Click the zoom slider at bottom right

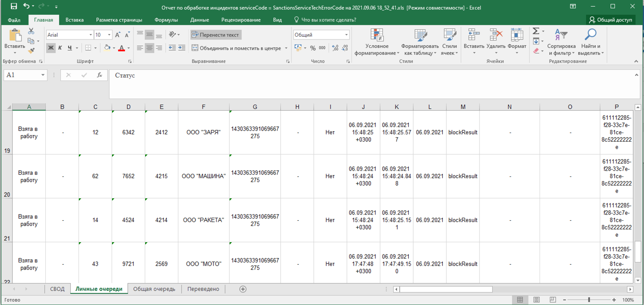[589, 300]
